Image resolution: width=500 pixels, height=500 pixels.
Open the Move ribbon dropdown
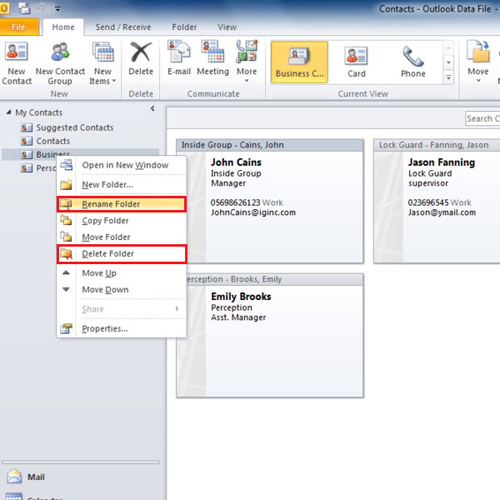tap(478, 62)
